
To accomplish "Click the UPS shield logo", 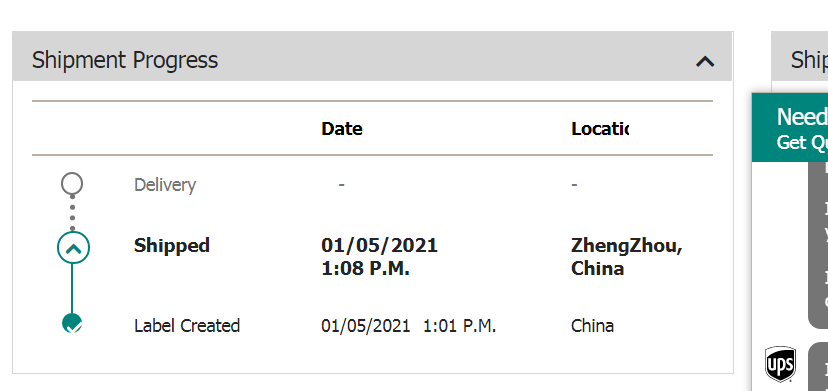I will click(x=780, y=364).
